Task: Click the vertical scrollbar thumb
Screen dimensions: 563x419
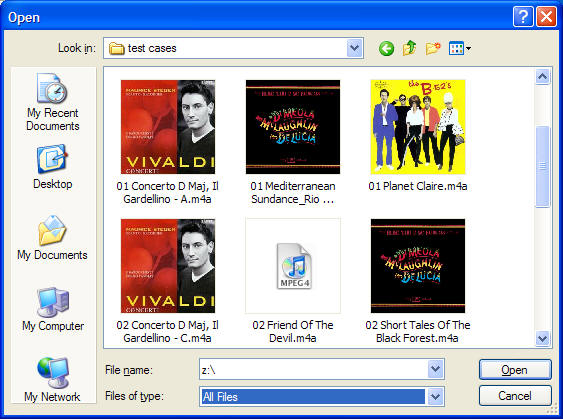Action: pos(543,166)
